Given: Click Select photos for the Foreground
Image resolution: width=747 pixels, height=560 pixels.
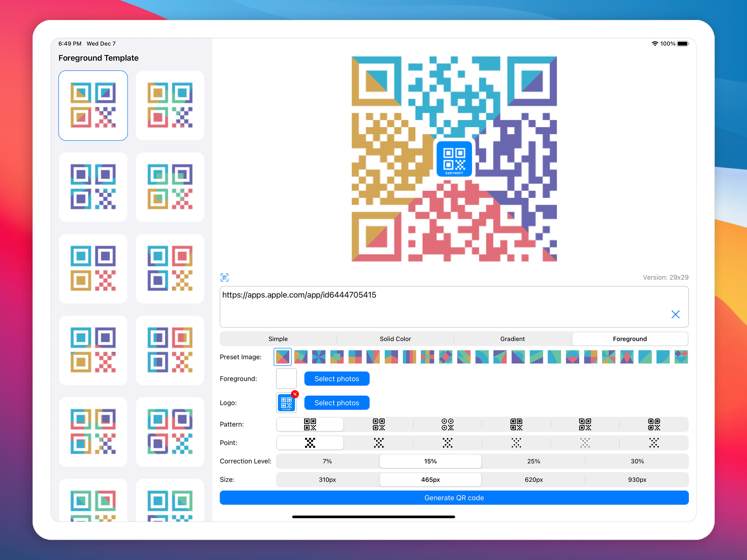Looking at the screenshot, I should pos(337,379).
